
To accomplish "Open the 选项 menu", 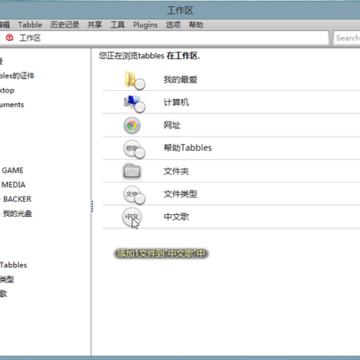I will (x=173, y=25).
